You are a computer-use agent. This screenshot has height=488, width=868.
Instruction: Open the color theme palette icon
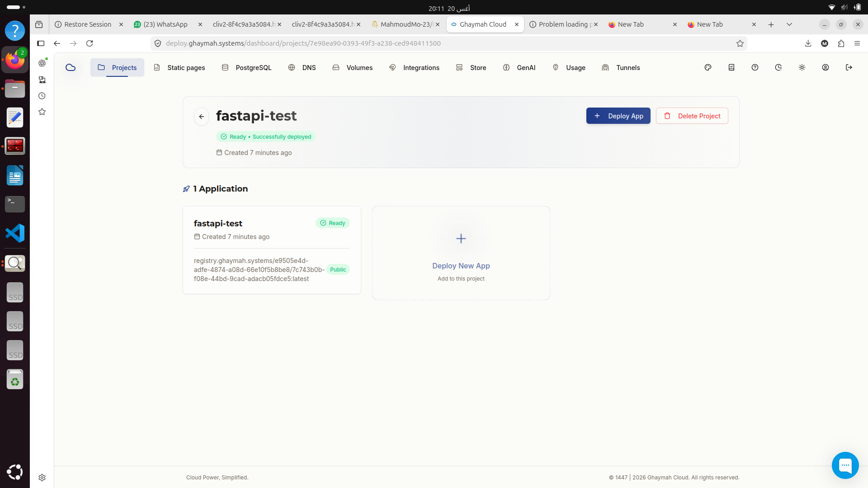[x=708, y=67]
